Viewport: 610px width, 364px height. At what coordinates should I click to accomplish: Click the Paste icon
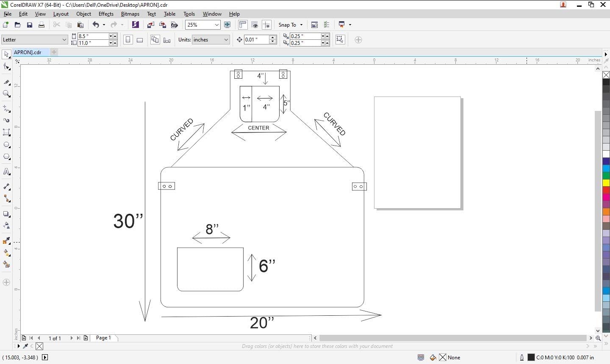point(80,25)
